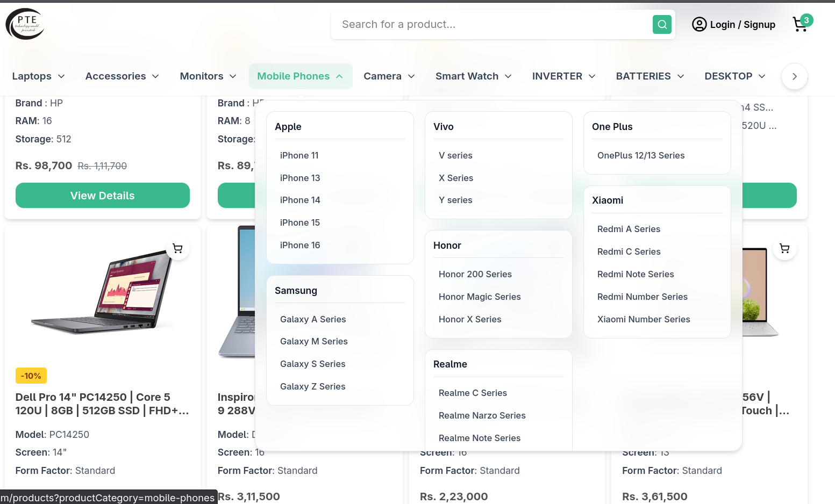Open OnePlus 12/13 Series

click(641, 155)
